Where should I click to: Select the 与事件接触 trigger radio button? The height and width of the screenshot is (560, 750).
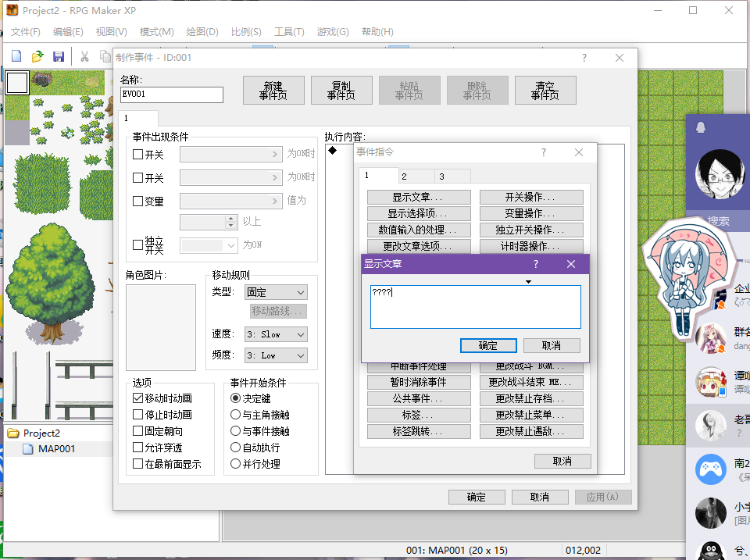pyautogui.click(x=235, y=431)
